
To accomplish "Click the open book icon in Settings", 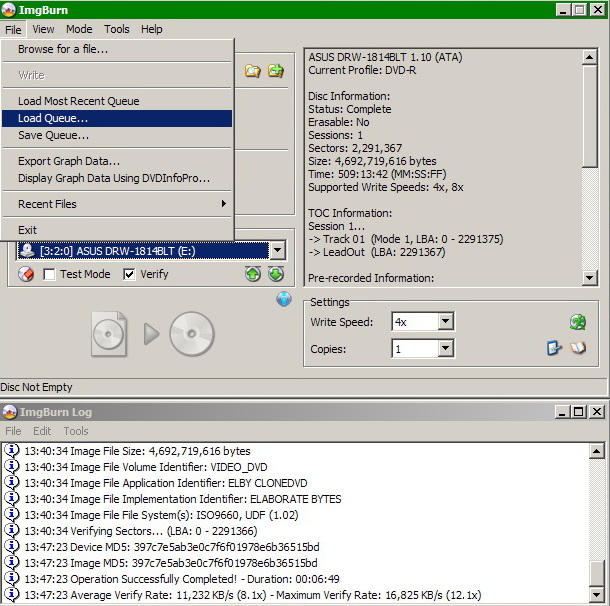I will tap(578, 348).
